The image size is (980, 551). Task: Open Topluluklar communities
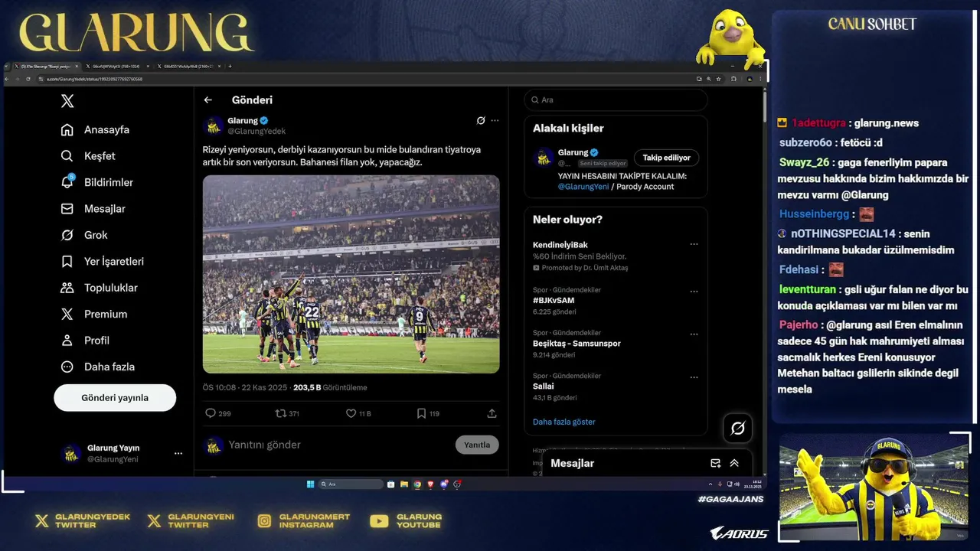[99, 288]
